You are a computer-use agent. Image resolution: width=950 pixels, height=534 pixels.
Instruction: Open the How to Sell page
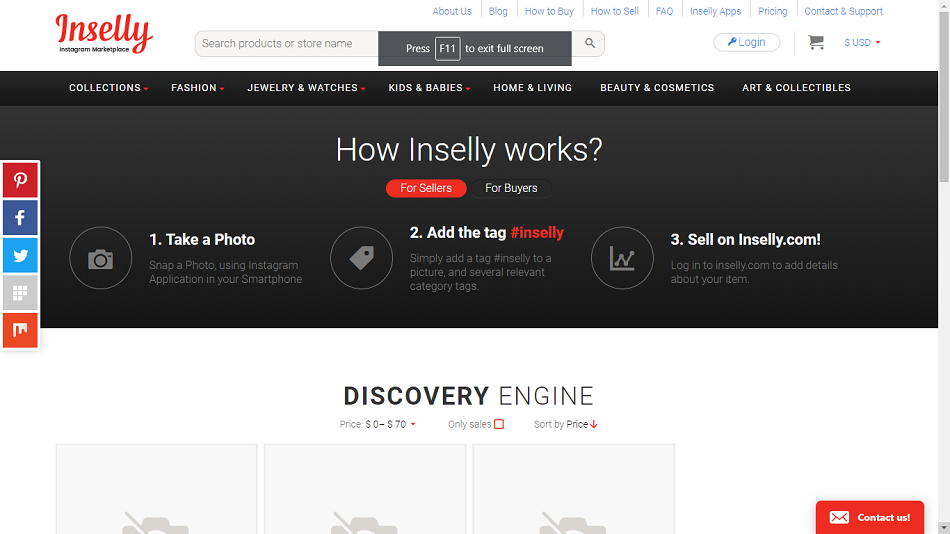614,11
